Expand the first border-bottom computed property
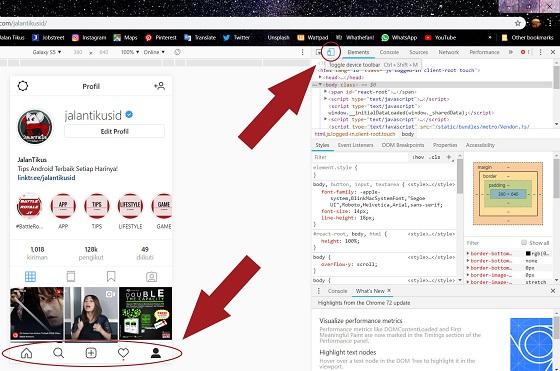The image size is (560, 371). [468, 254]
